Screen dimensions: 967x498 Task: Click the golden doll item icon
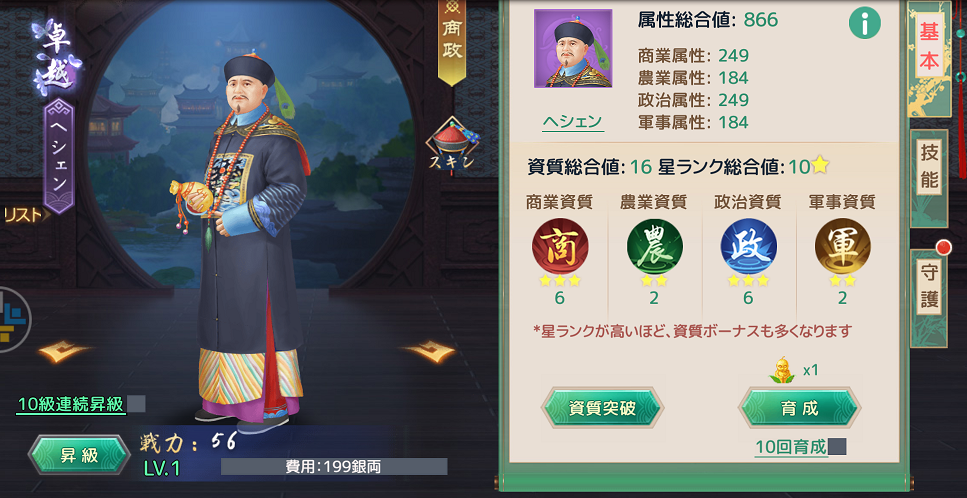coord(781,370)
